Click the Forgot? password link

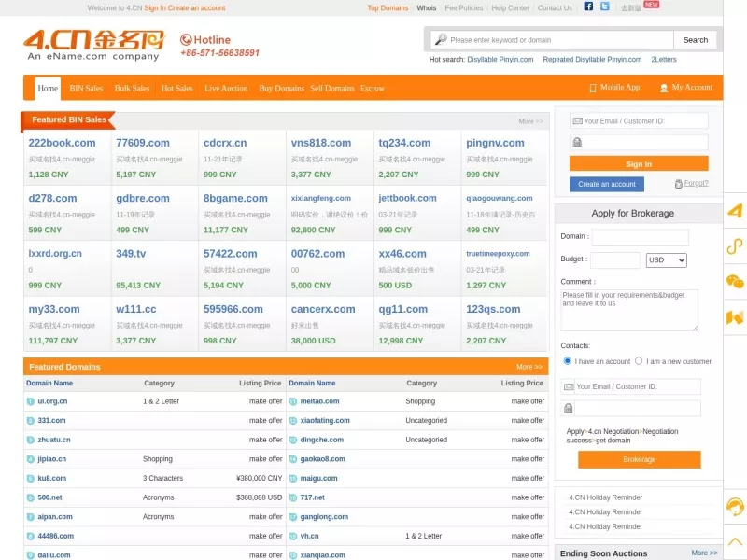point(696,183)
